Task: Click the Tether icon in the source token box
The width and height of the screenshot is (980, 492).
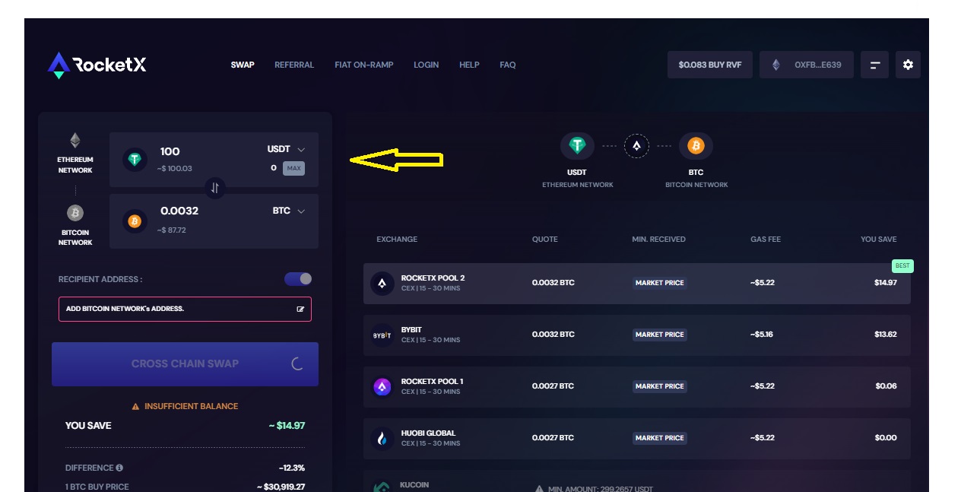Action: tap(135, 160)
